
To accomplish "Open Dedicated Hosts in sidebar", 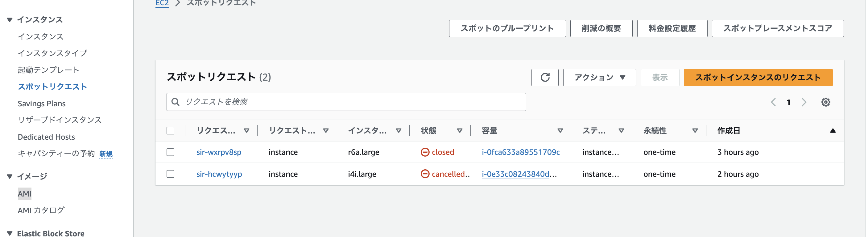I will 46,137.
